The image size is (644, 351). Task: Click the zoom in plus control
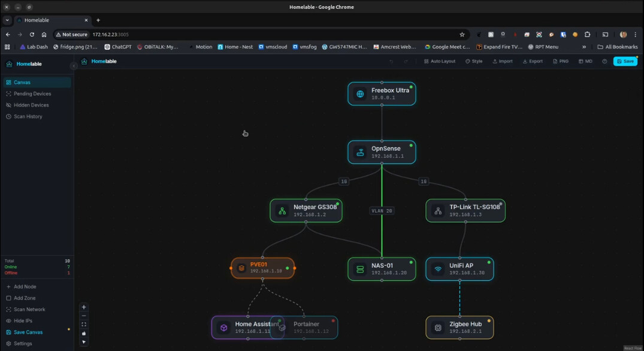84,307
